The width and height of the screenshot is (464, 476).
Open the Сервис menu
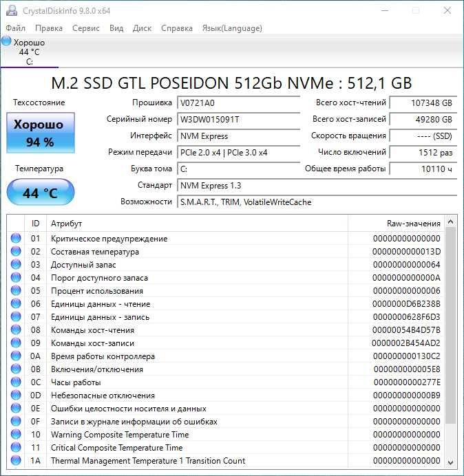point(85,28)
